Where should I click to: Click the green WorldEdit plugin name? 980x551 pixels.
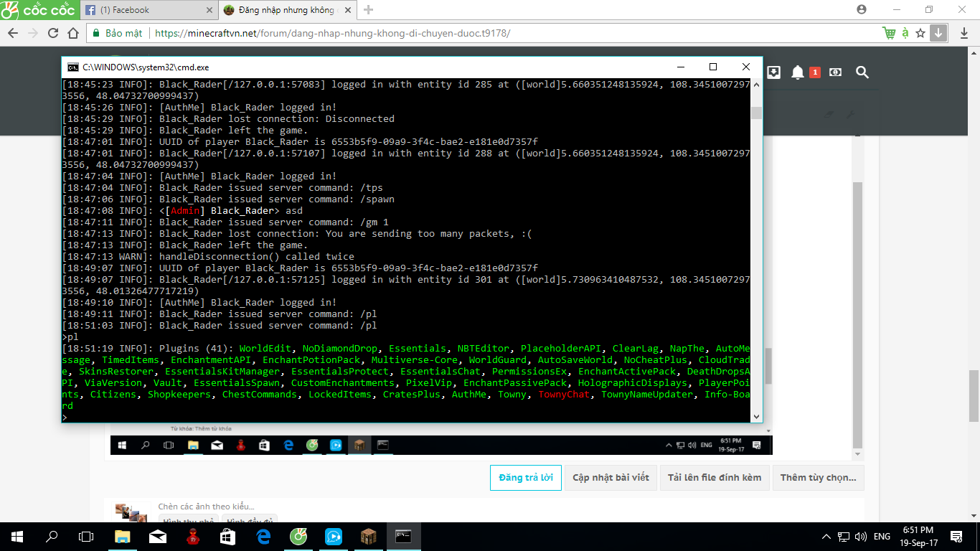(265, 349)
